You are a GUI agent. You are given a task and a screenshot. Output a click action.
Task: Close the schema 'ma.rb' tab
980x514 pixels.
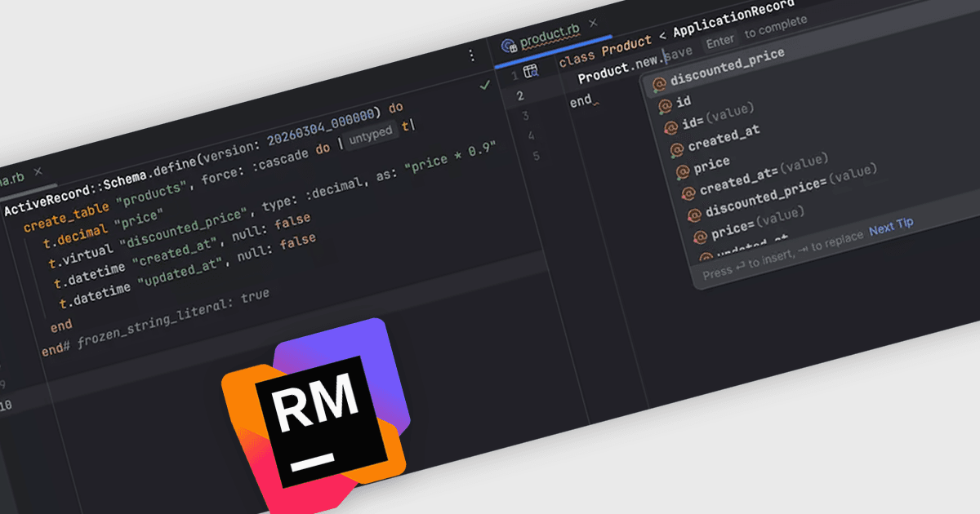click(x=37, y=172)
